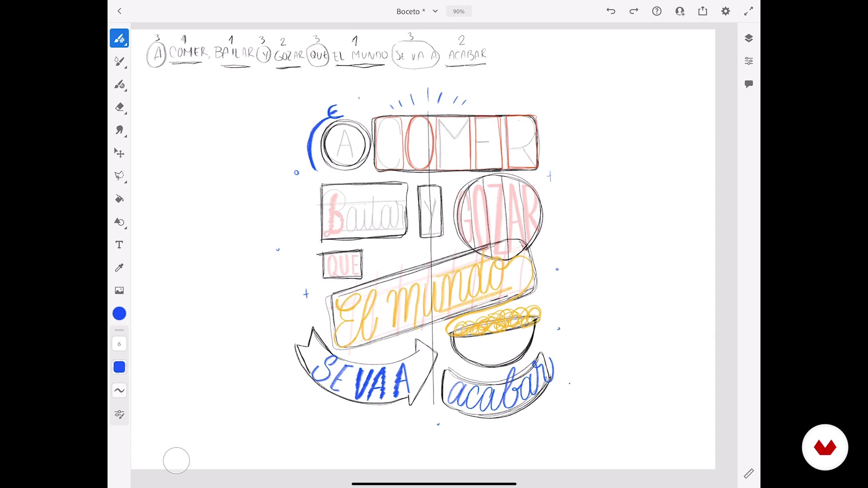This screenshot has width=868, height=488.
Task: Open the blue color chip picker
Action: point(119,314)
